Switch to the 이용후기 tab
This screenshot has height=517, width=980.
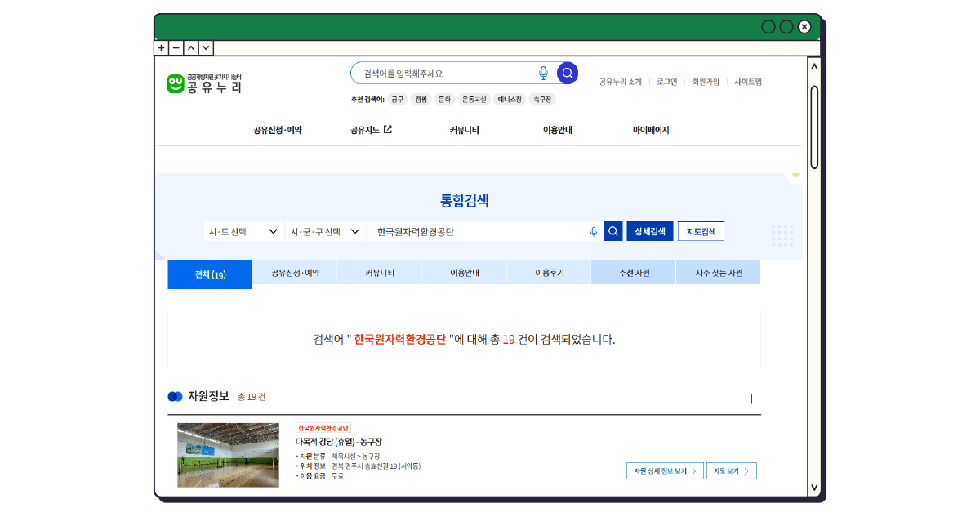[x=549, y=273]
